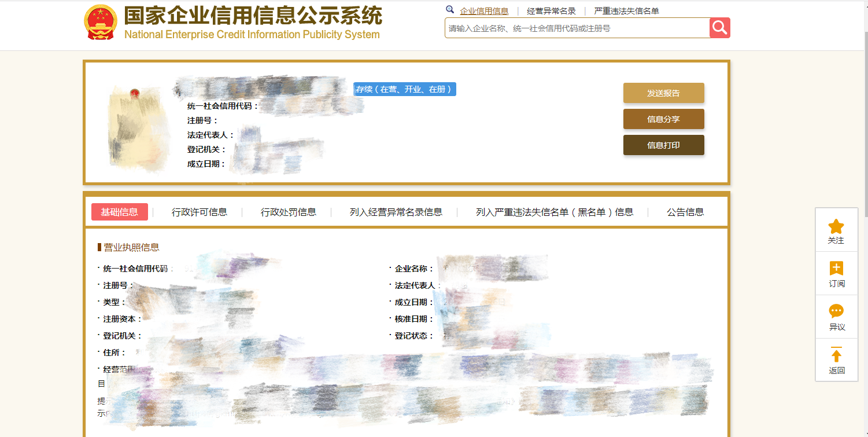Viewport: 868px width, 437px height.
Task: Select the 企业信用信息 search category
Action: 484,11
